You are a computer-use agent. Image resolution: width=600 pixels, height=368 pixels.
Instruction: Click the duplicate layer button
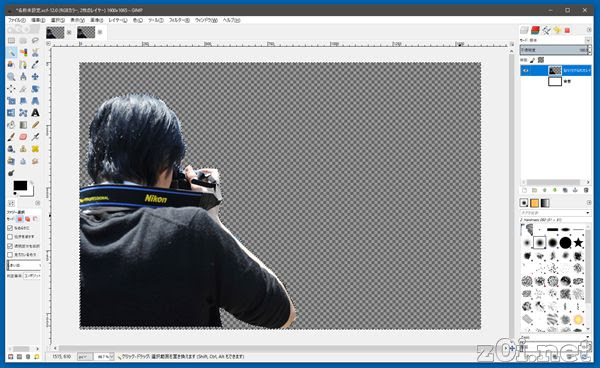click(565, 190)
